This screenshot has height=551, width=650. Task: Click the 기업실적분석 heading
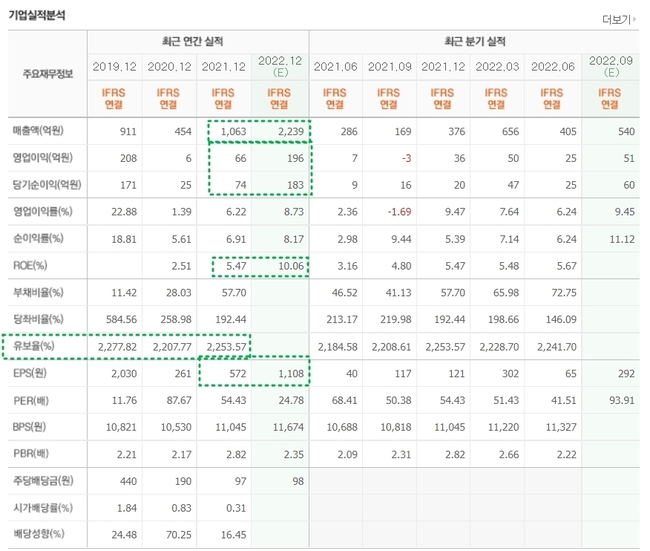37,15
